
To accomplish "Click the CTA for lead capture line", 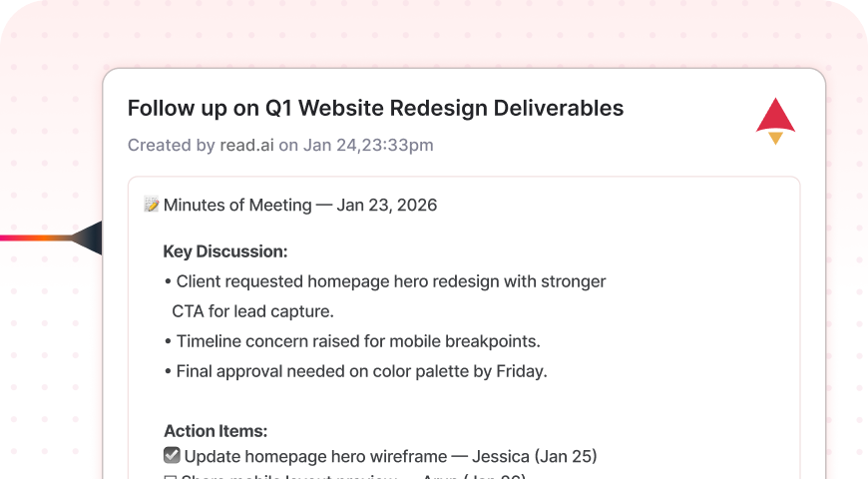I will pos(252,311).
